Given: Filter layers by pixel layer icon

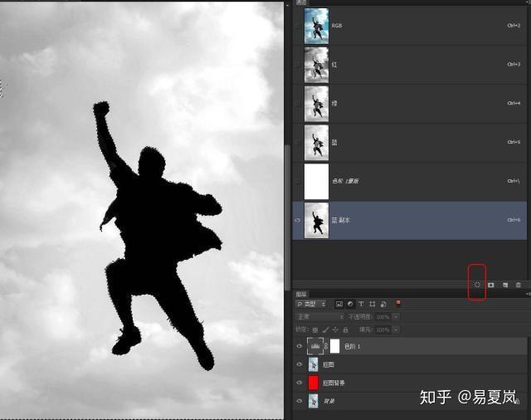Looking at the screenshot, I should point(339,304).
